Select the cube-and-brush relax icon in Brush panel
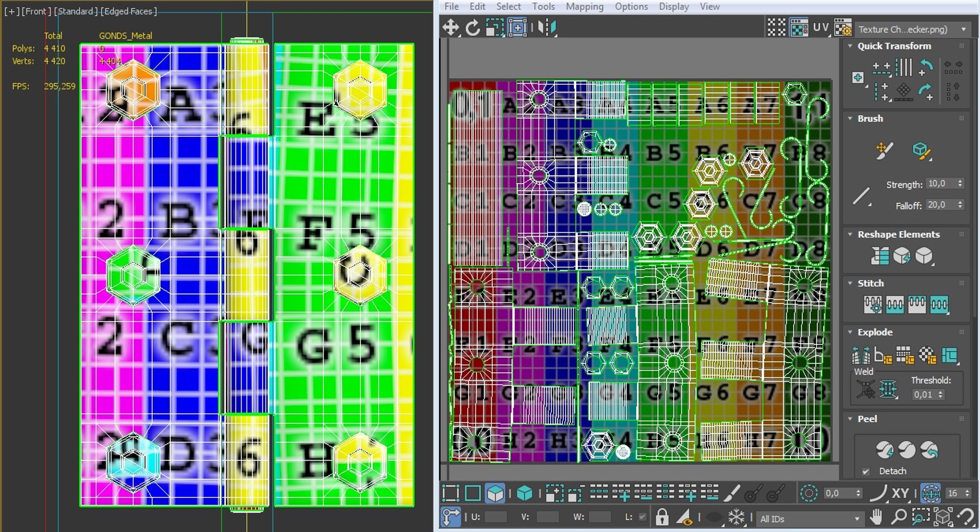This screenshot has height=532, width=980. coord(921,150)
